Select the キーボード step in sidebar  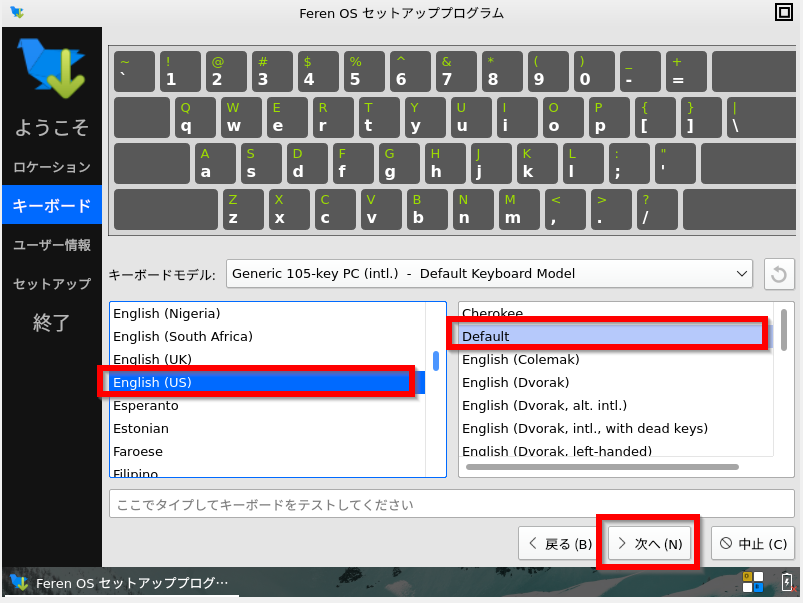[x=52, y=205]
